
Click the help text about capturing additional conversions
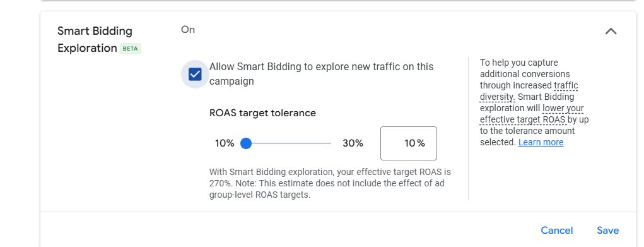(534, 102)
